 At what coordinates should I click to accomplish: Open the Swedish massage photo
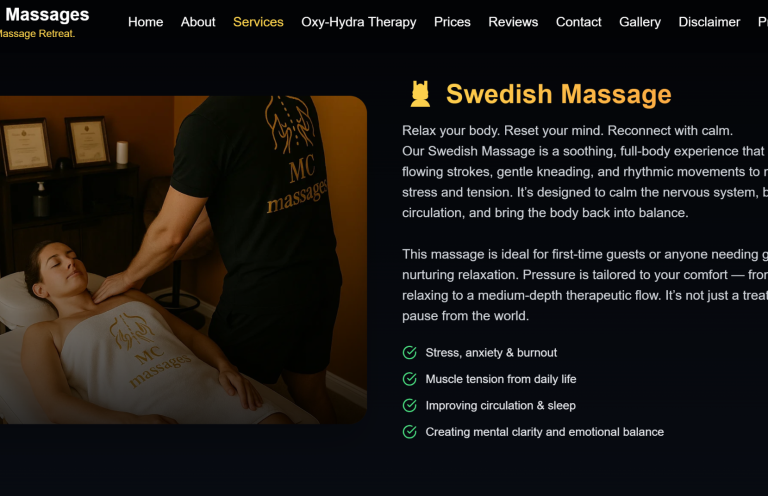(183, 260)
